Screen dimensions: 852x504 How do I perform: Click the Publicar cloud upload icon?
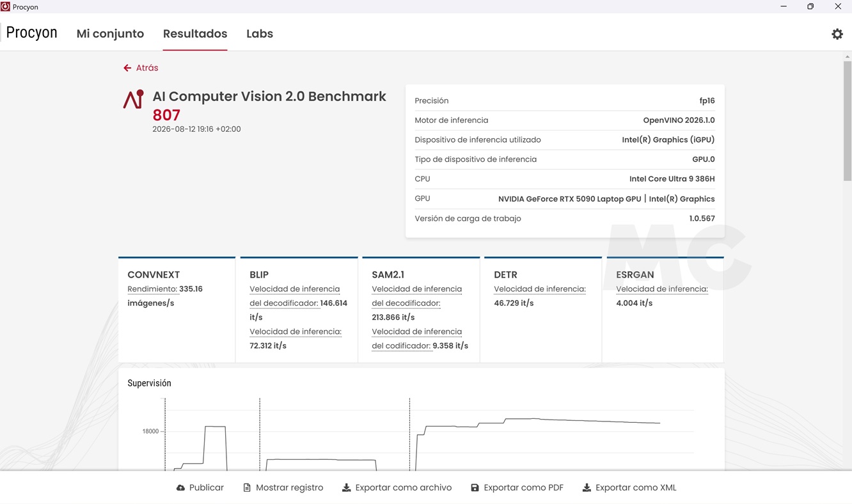click(180, 488)
